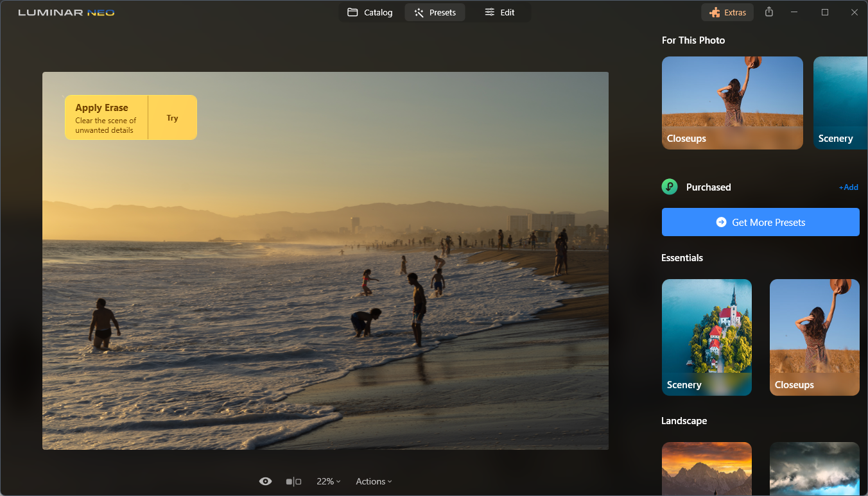Open the Essentials Closeups preset collection
The image size is (868, 496).
(x=814, y=338)
